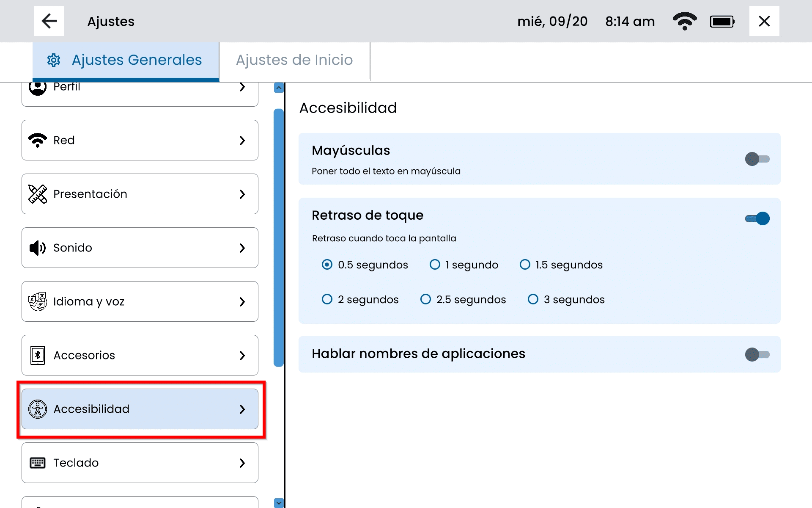Enable the Mayúsculas toggle switch
Viewport: 812px width, 508px height.
pyautogui.click(x=757, y=159)
